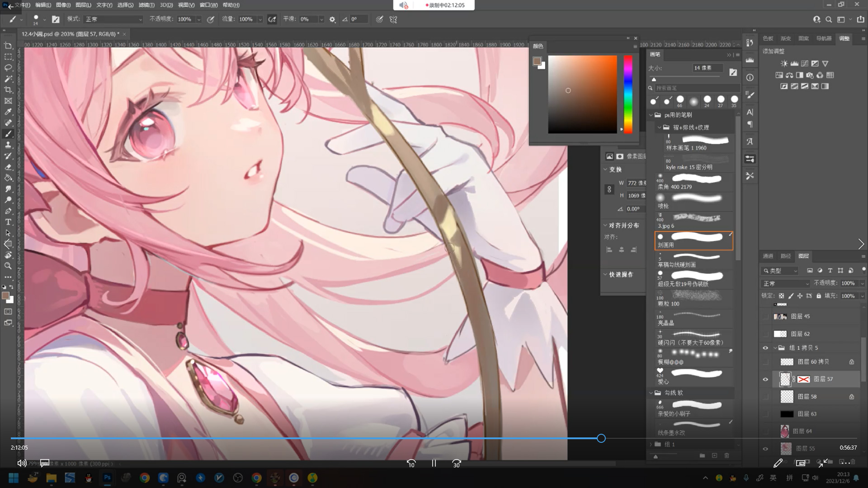Hide group 组 1 拷贝 5
This screenshot has height=488, width=868.
click(765, 348)
